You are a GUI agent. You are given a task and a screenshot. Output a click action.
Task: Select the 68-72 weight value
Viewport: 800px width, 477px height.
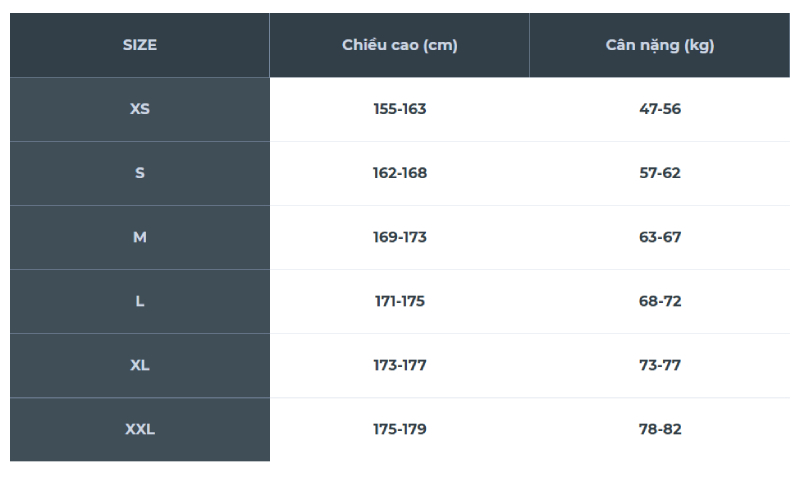[660, 302]
